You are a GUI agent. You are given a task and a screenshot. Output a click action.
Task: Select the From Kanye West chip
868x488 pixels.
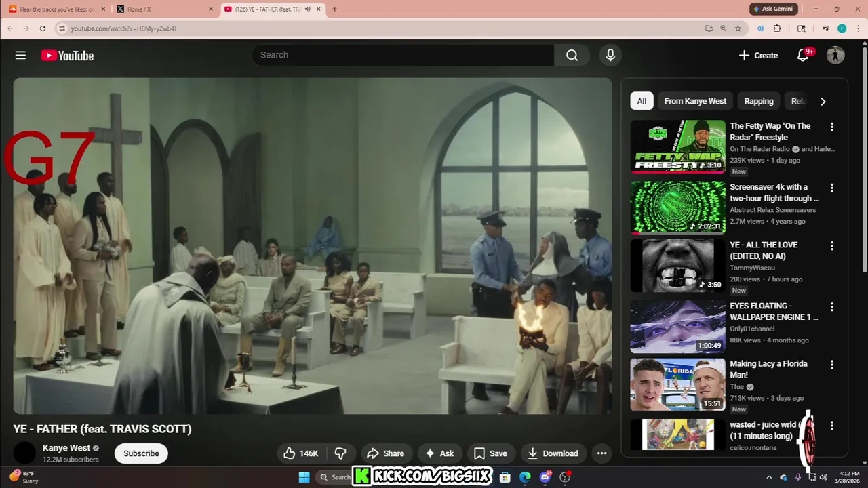pos(695,101)
